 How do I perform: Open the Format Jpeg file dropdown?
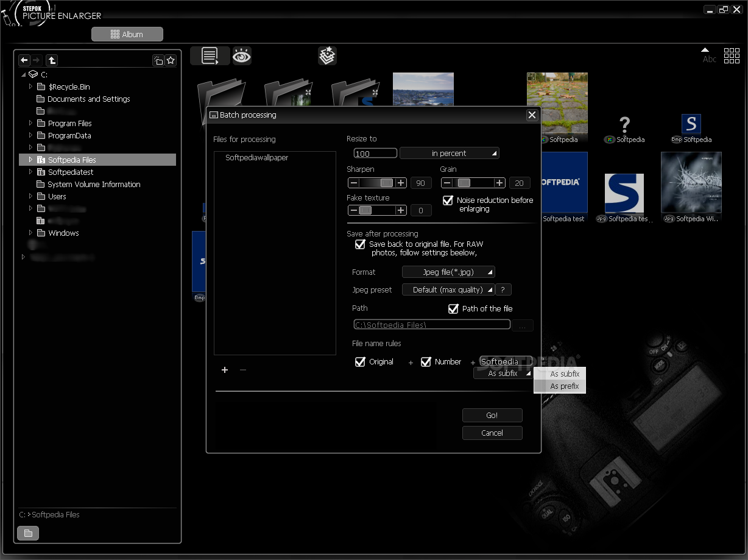pyautogui.click(x=448, y=272)
